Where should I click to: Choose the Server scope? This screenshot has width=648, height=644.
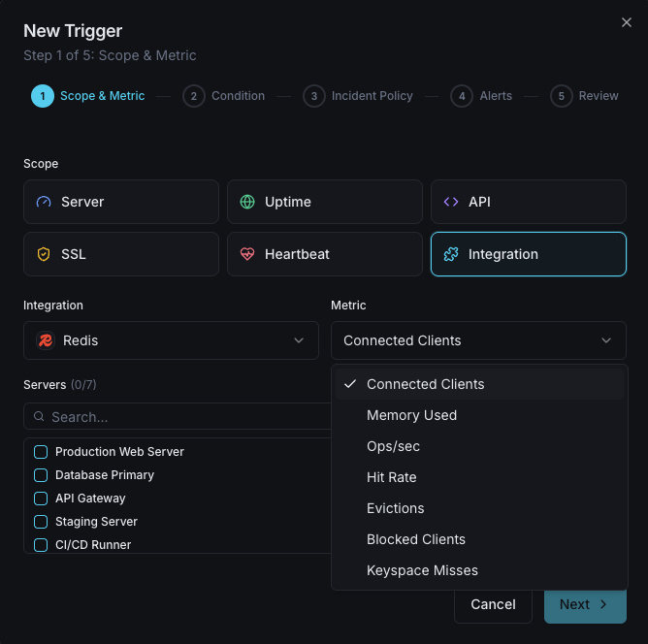click(121, 202)
